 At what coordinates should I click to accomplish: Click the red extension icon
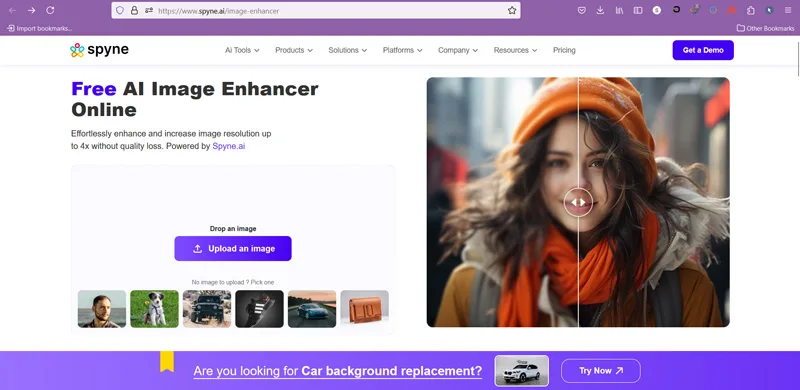point(732,10)
